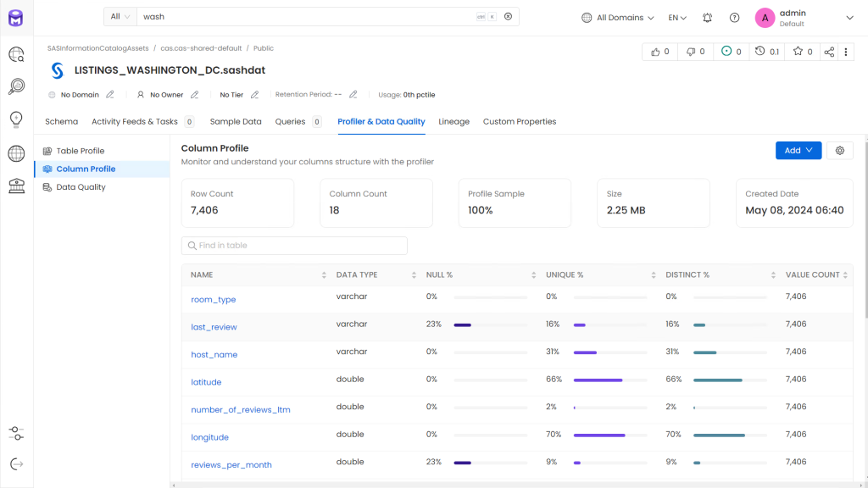The width and height of the screenshot is (868, 488).
Task: Follow the table with the star button
Action: coord(802,52)
